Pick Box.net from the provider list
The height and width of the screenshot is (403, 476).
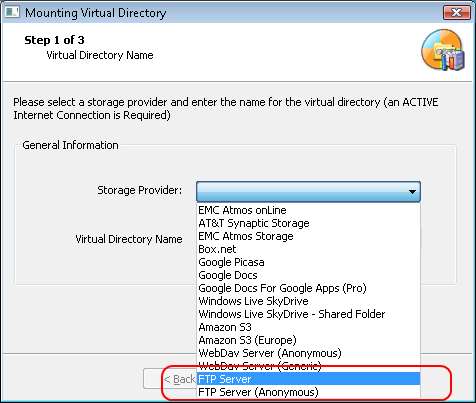click(x=308, y=249)
